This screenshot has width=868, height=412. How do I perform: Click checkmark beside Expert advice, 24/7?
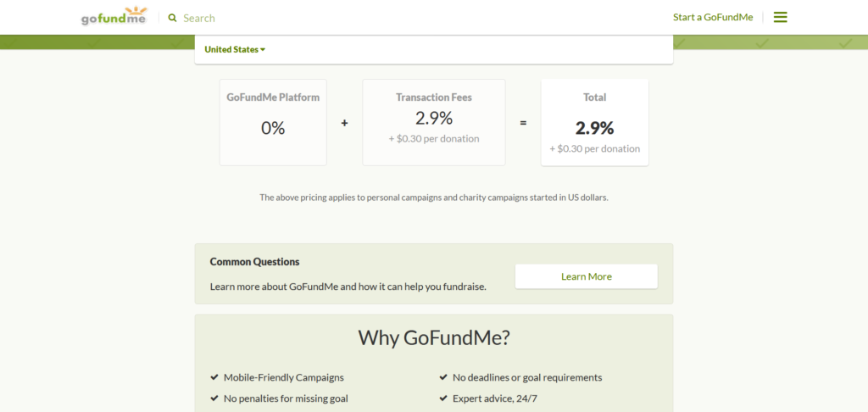tap(442, 398)
